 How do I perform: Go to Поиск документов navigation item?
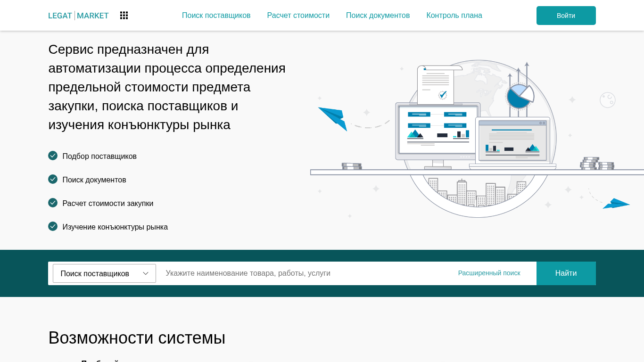[378, 16]
